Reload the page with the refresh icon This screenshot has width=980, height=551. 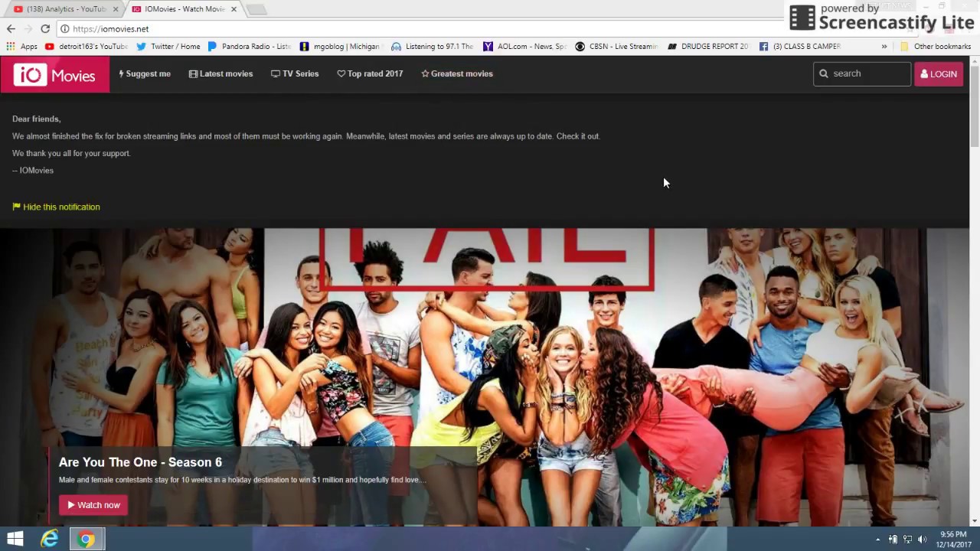point(45,28)
